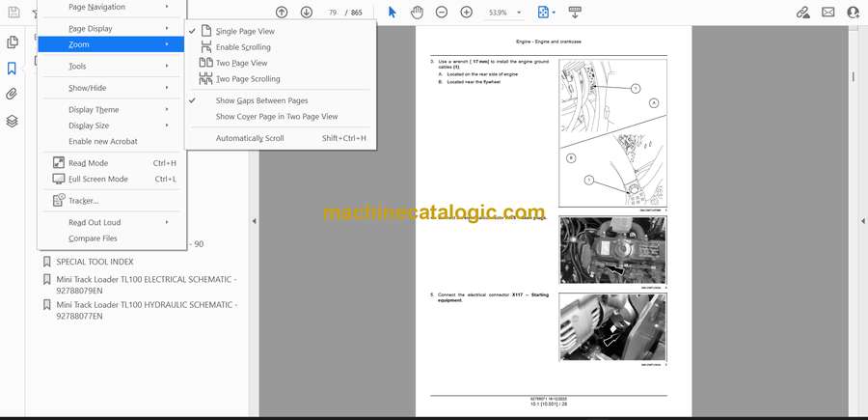The width and height of the screenshot is (868, 420).
Task: Click the Tracker icon
Action: tap(59, 201)
